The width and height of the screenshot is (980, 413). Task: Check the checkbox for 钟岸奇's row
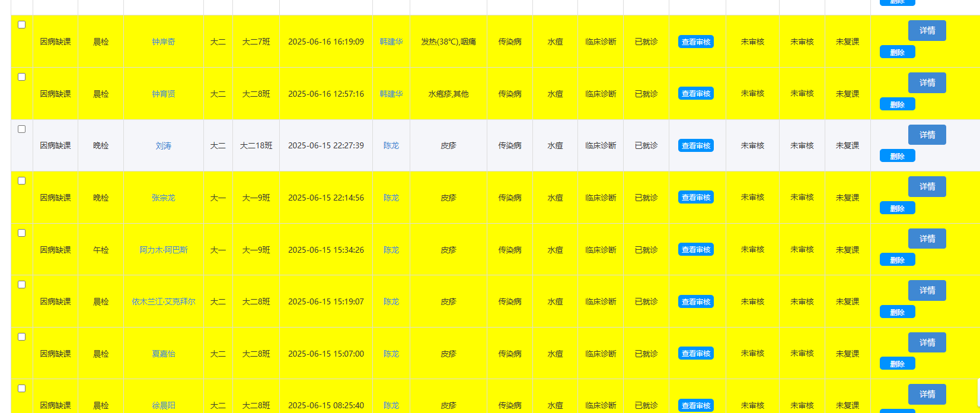tap(22, 25)
